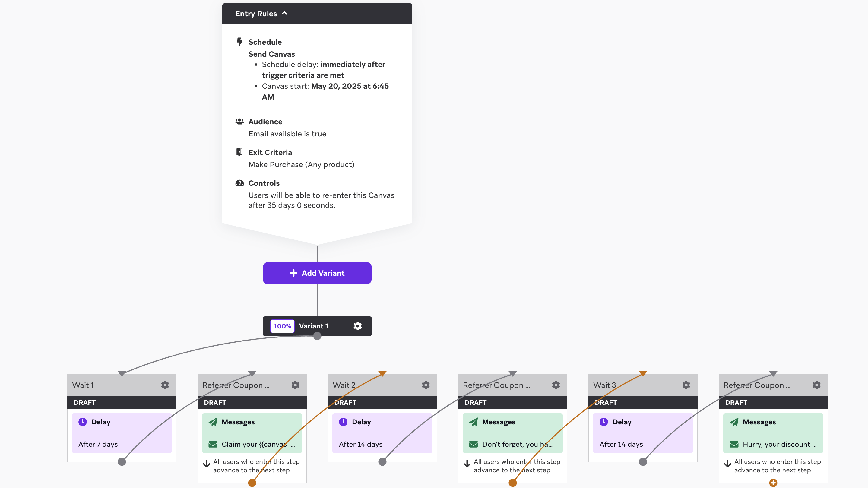The width and height of the screenshot is (868, 488).
Task: Open Wait 2 step settings gear
Action: 426,385
